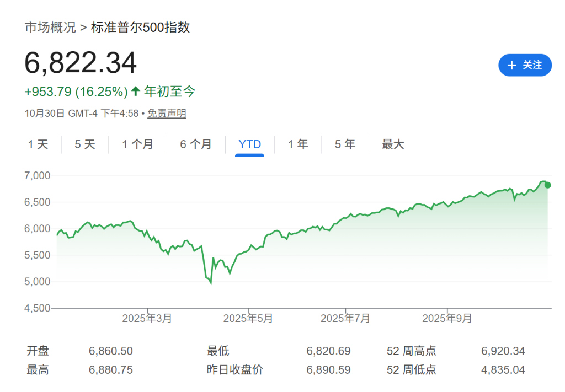Show the 1 年 chart range
Viewport: 565px width, 392px height.
coord(298,144)
